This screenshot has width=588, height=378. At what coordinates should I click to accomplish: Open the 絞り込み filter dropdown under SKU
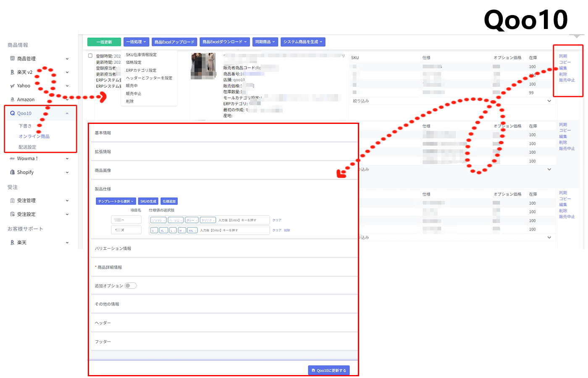click(x=452, y=101)
